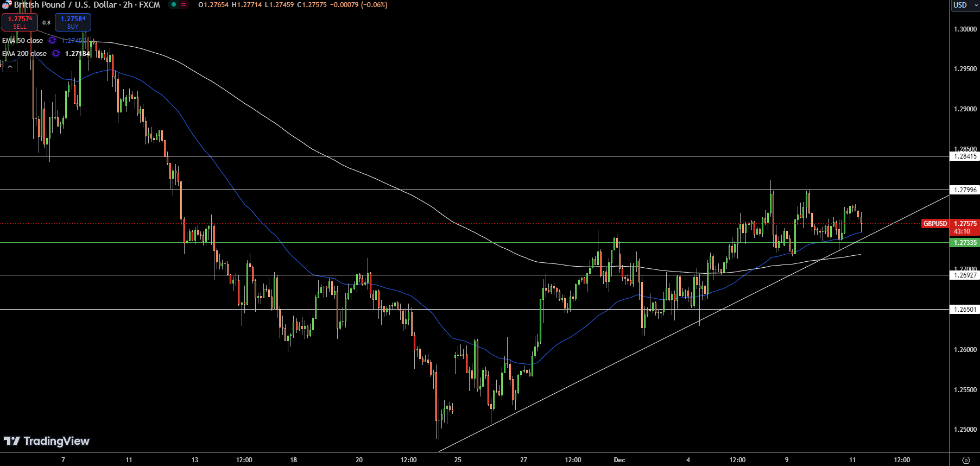Image resolution: width=980 pixels, height=466 pixels.
Task: Click the 1.29000 price axis label
Action: coord(965,109)
